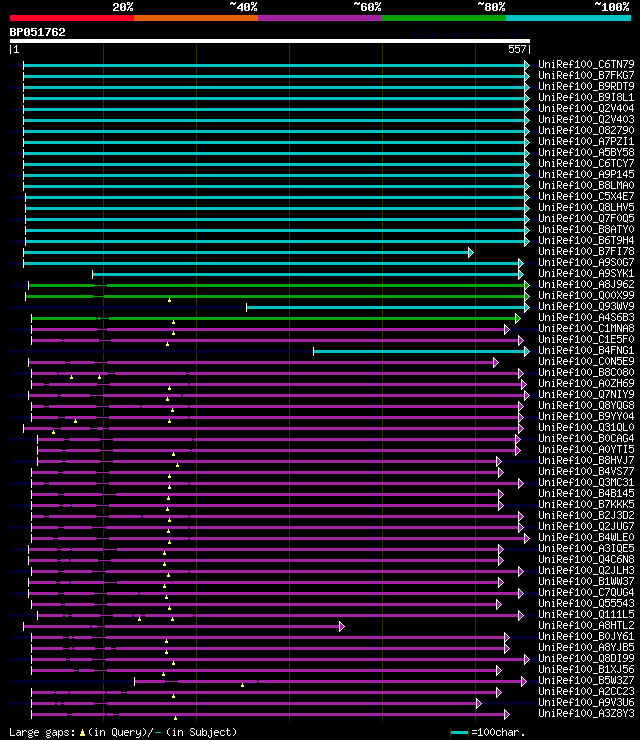Image resolution: width=640 pixels, height=740 pixels.
Task: Select the UniRef100_A9V3U6 label
Action: 586,702
